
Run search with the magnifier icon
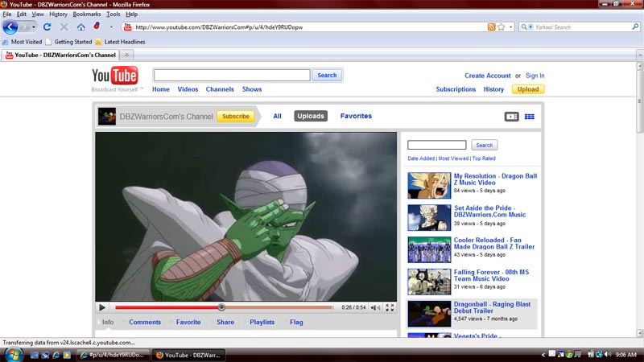tap(635, 27)
